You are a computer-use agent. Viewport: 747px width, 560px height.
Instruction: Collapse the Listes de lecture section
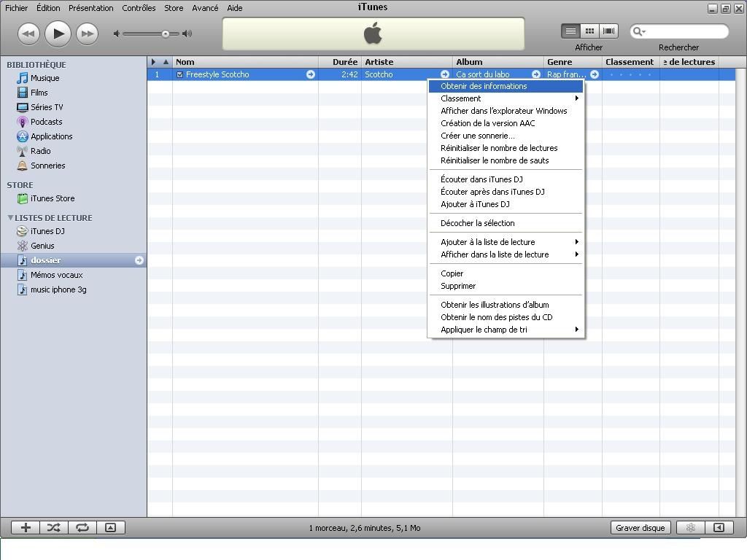[10, 217]
